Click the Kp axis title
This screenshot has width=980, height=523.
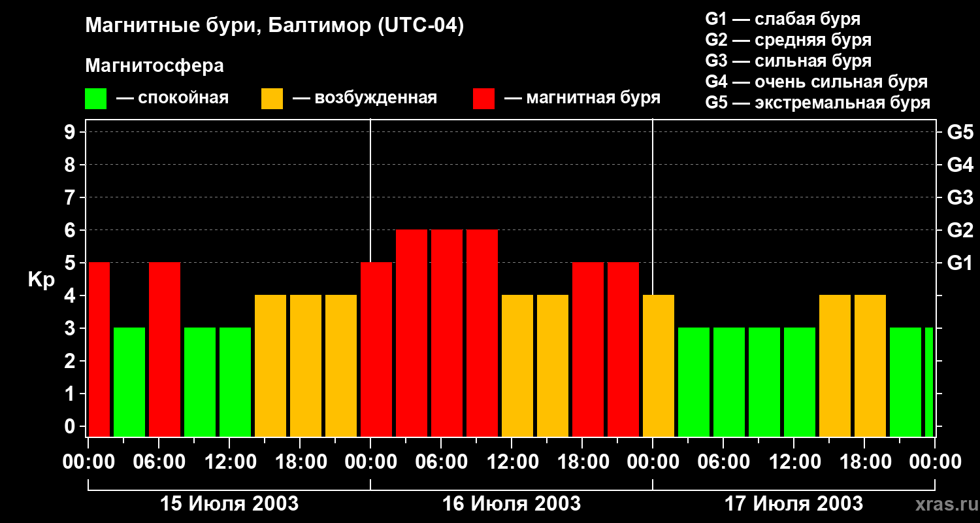pyautogui.click(x=41, y=280)
